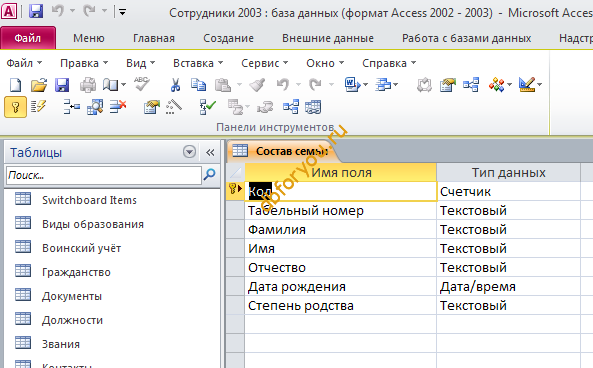
Task: Select the Гражданство table
Action: pos(76,272)
